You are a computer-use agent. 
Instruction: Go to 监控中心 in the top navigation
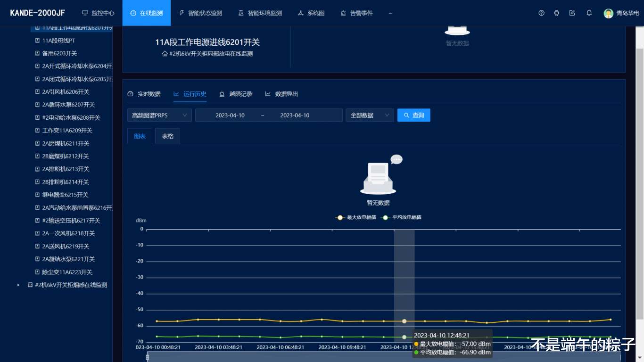coord(98,13)
